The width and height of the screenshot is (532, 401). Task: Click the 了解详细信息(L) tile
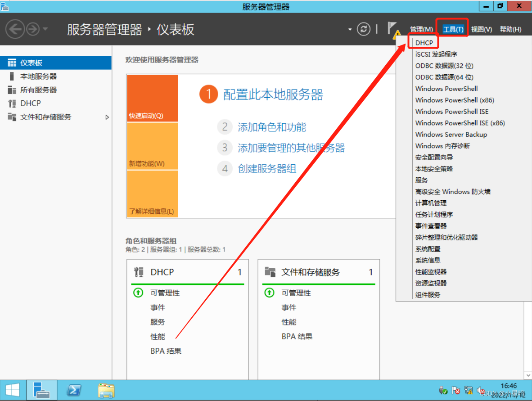152,194
